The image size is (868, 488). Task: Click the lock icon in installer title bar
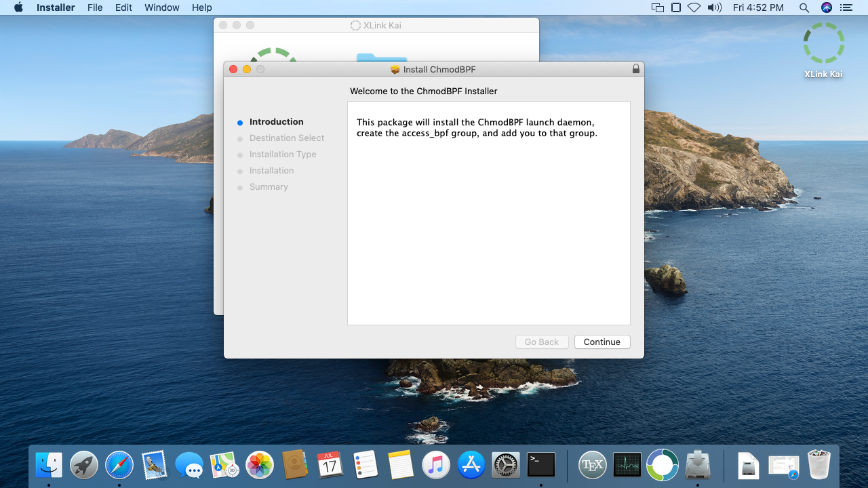point(635,69)
